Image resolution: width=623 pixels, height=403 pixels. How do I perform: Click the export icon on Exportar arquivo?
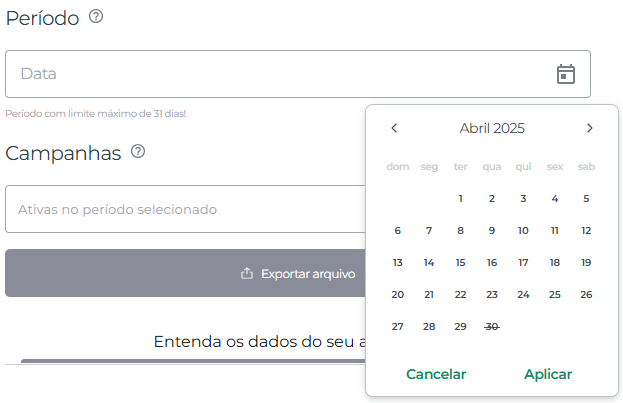point(247,273)
